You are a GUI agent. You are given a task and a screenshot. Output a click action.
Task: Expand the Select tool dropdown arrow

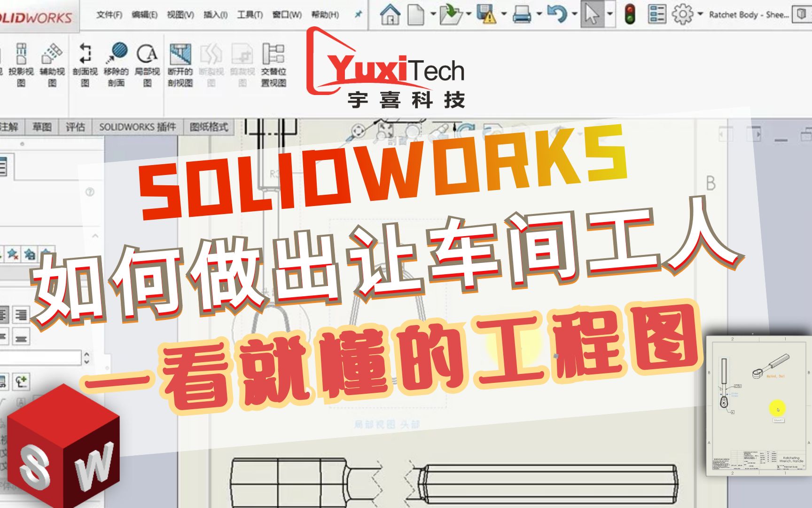coord(609,15)
